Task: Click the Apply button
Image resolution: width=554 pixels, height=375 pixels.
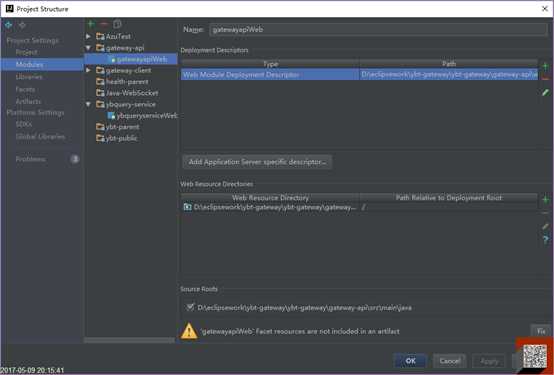Action: 489,361
